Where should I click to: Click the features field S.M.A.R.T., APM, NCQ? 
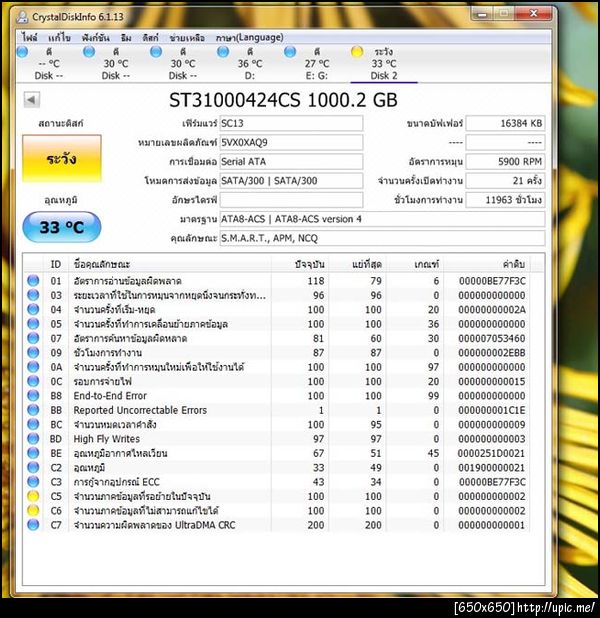pyautogui.click(x=382, y=238)
